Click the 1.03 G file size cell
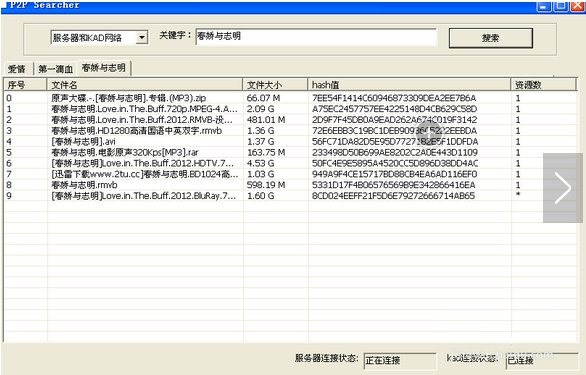Screen dimensions: 586x375 (260, 174)
